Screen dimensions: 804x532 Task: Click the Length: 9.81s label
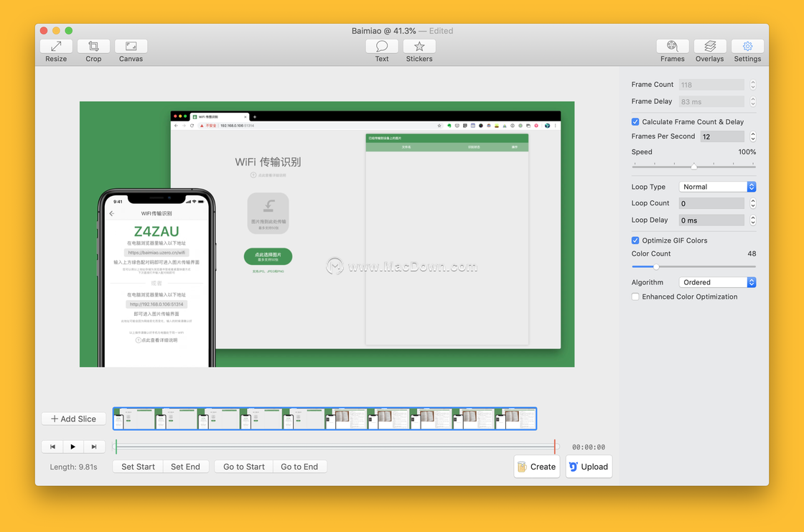click(73, 467)
